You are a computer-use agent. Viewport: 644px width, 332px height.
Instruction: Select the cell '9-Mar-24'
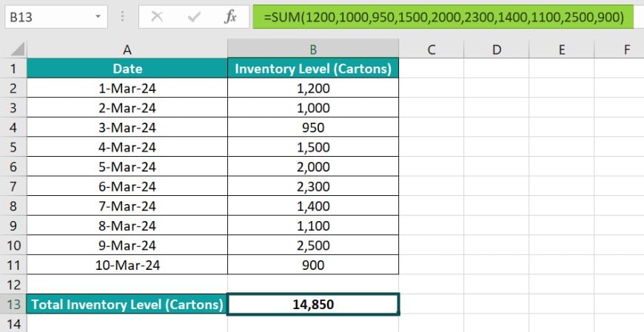point(127,245)
